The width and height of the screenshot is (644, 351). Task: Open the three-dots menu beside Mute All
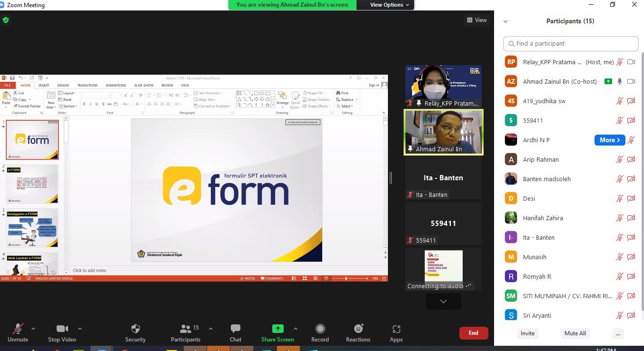point(618,333)
